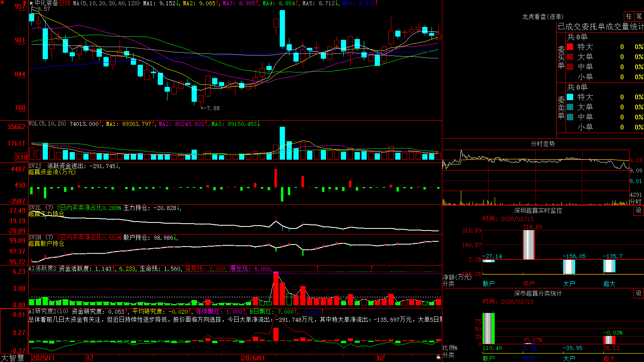The height and width of the screenshot is (362, 644).
Task: Click the 小单 row under 委买单
Action: click(x=605, y=77)
